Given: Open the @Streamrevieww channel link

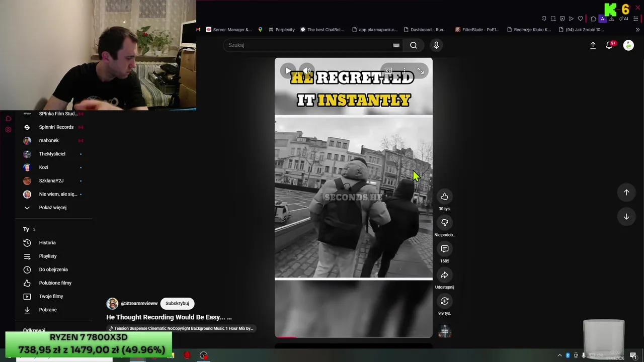Looking at the screenshot, I should (x=139, y=304).
